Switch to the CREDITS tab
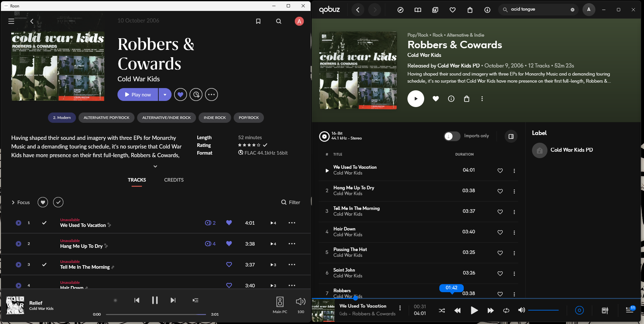644x324 pixels. pyautogui.click(x=174, y=180)
